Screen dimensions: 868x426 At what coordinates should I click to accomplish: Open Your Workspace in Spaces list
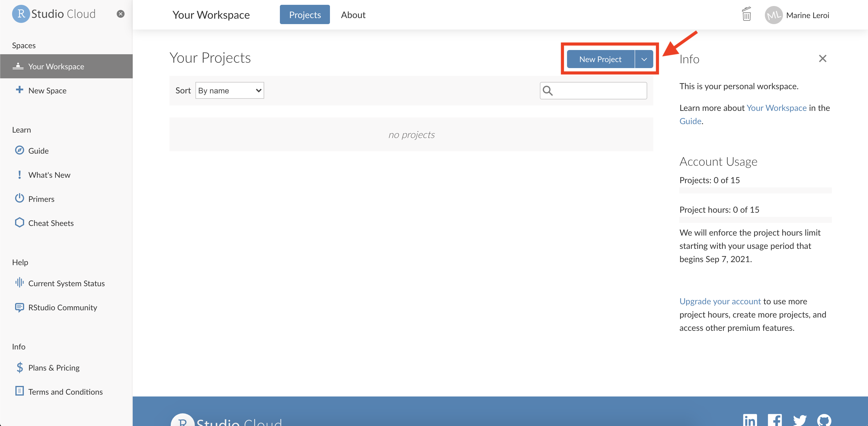(x=66, y=66)
